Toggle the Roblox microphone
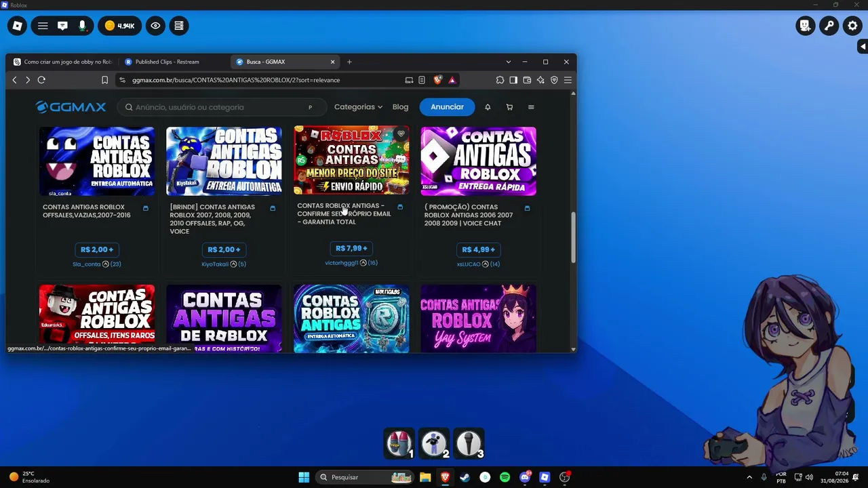Viewport: 868px width, 488px height. coord(82,26)
